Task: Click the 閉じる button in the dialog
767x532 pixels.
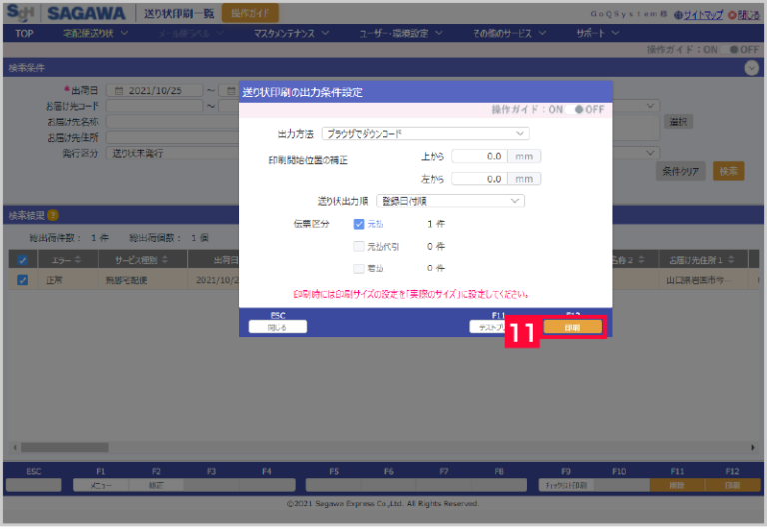Action: (x=278, y=327)
